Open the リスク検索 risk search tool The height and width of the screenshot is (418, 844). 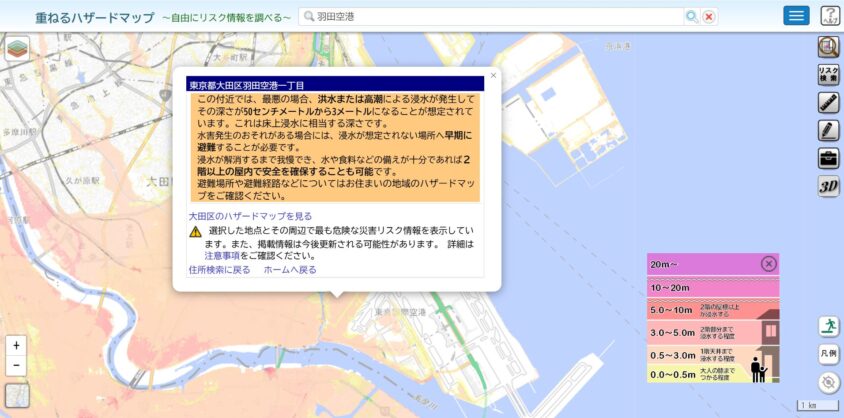[828, 75]
